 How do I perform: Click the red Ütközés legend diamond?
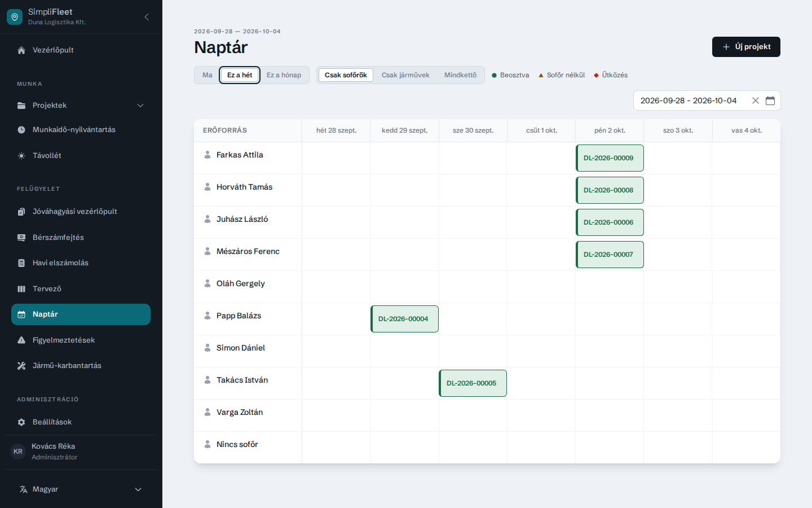click(596, 75)
